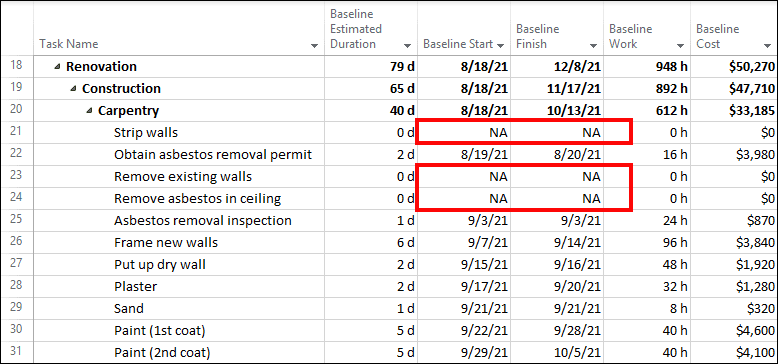Collapse the Carpentry summary task

[x=89, y=111]
